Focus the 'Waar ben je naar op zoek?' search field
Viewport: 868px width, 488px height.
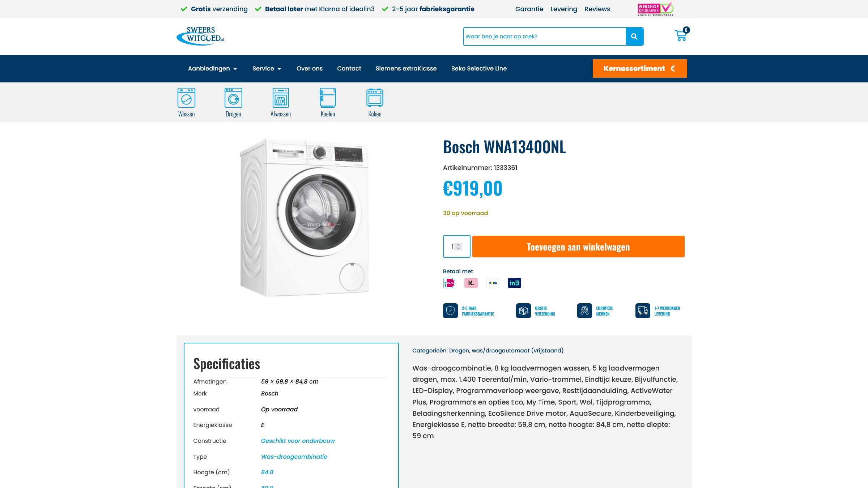(x=545, y=37)
